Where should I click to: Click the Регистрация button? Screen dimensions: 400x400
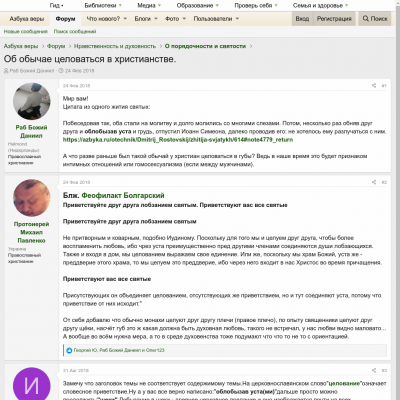pos(334,19)
